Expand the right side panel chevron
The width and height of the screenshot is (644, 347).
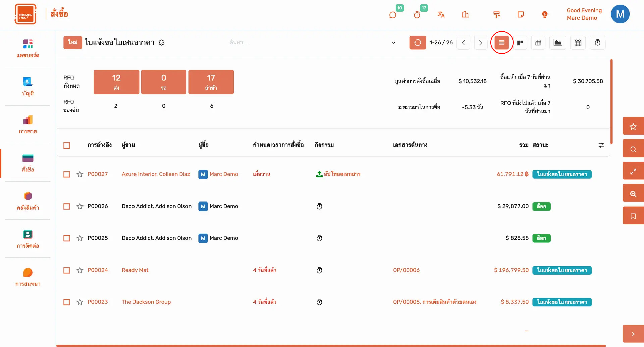(x=633, y=334)
